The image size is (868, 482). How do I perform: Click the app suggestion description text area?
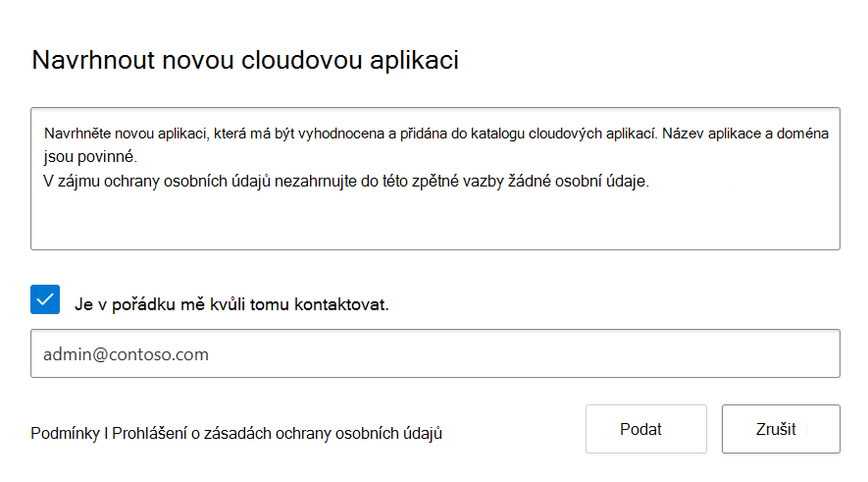click(435, 179)
